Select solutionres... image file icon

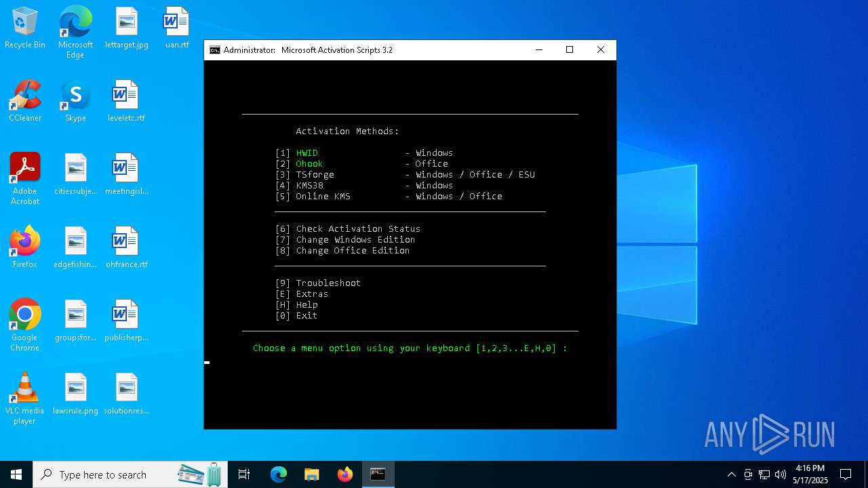126,394
